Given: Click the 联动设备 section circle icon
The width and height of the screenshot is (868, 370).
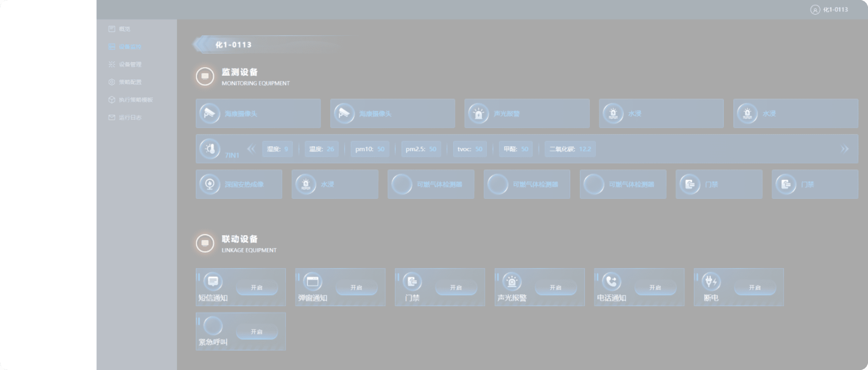Looking at the screenshot, I should coord(205,243).
